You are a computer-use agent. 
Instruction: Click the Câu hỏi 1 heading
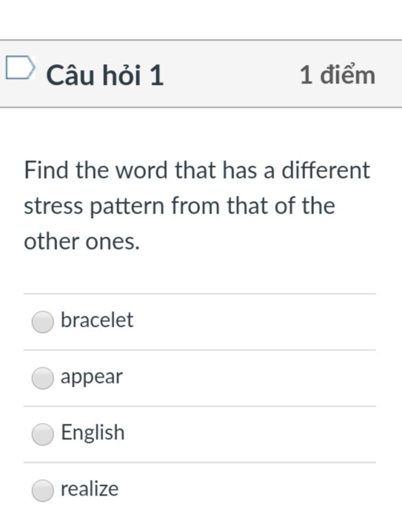pos(105,75)
